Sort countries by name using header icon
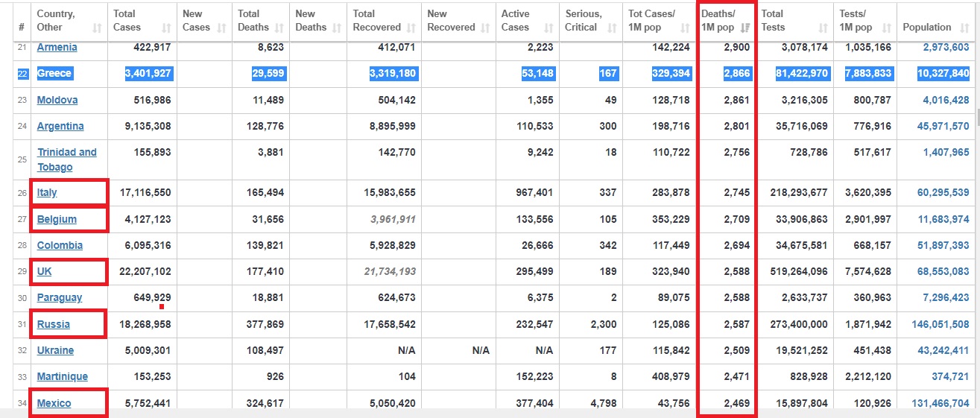The height and width of the screenshot is (418, 980). (x=97, y=28)
